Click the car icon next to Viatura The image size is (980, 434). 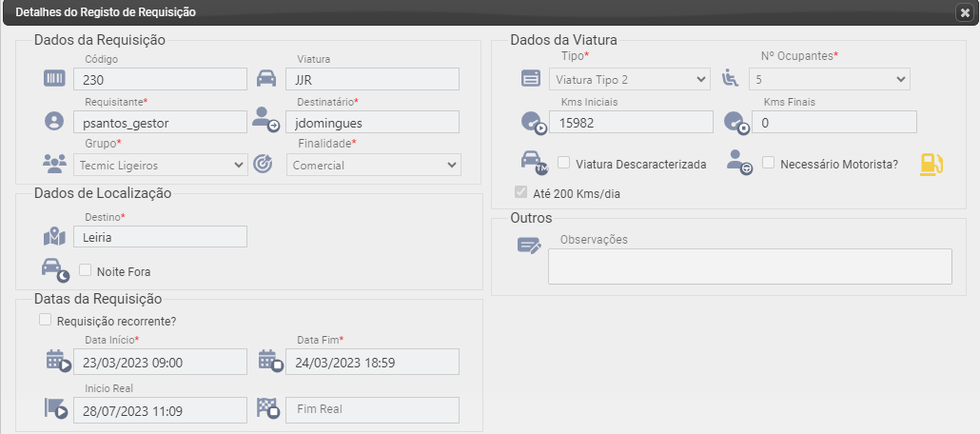[266, 79]
